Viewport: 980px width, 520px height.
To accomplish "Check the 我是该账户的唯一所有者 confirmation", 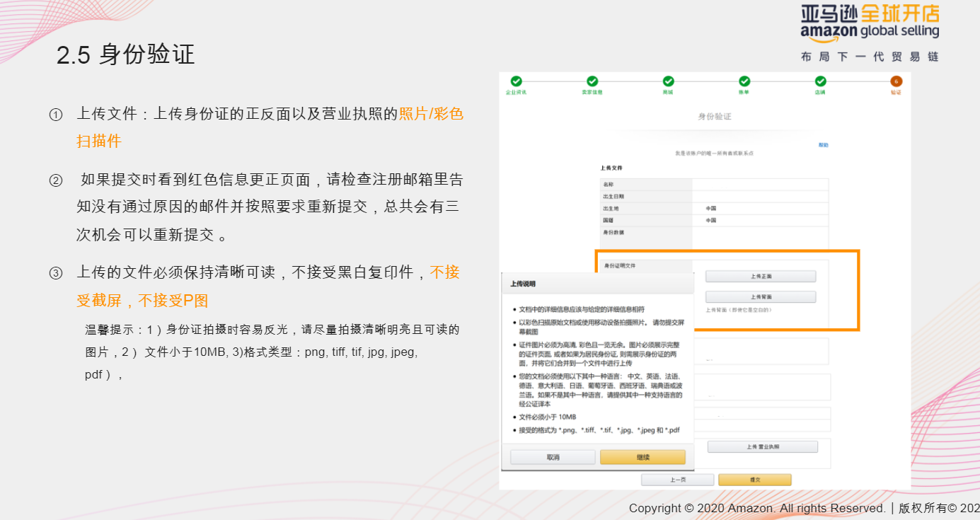I will click(x=716, y=152).
